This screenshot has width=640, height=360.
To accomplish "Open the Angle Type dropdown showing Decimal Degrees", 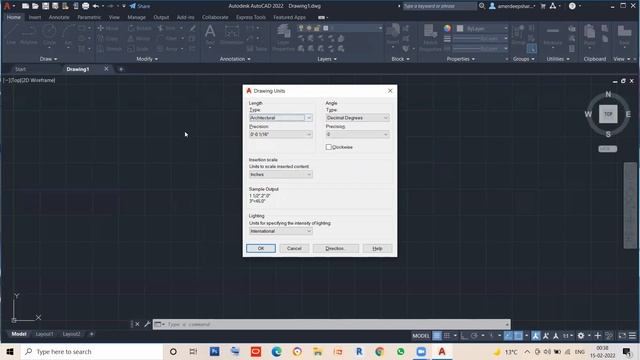I will point(358,118).
